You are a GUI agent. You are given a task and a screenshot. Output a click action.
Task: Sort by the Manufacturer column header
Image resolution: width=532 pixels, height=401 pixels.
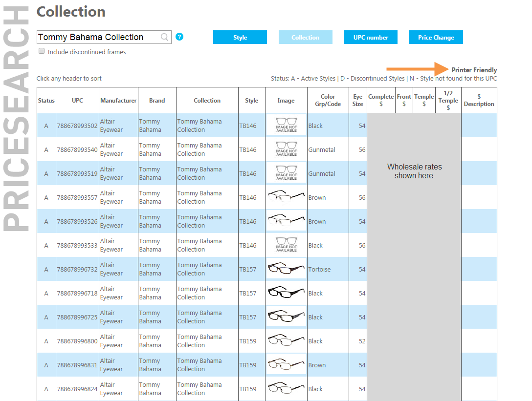pos(118,100)
